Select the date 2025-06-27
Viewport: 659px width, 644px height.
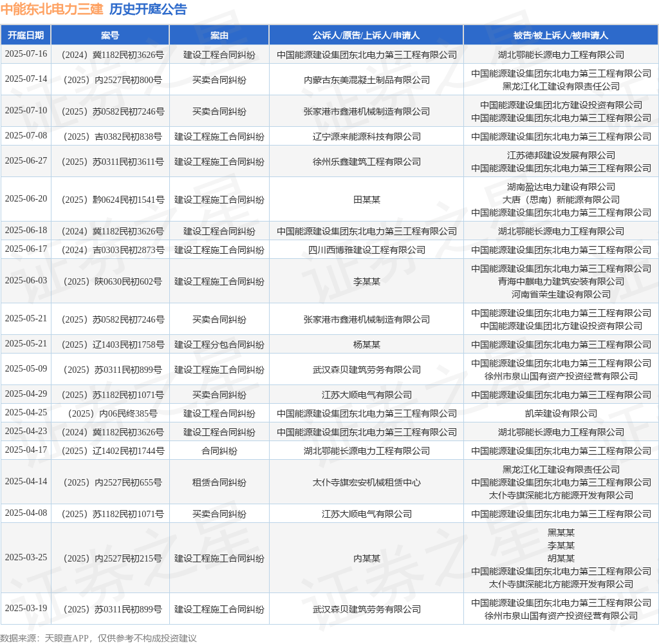26,161
